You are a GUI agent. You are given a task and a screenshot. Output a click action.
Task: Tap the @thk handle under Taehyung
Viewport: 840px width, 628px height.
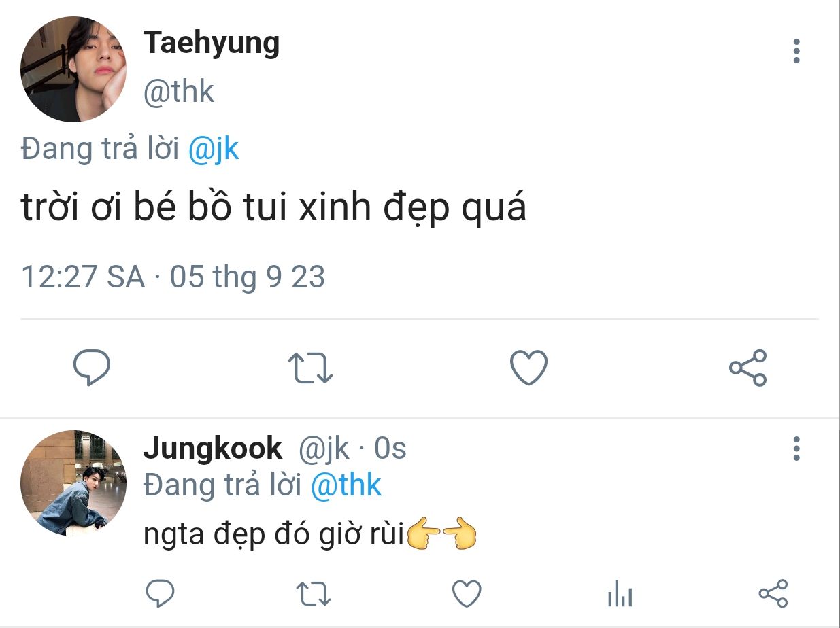179,91
